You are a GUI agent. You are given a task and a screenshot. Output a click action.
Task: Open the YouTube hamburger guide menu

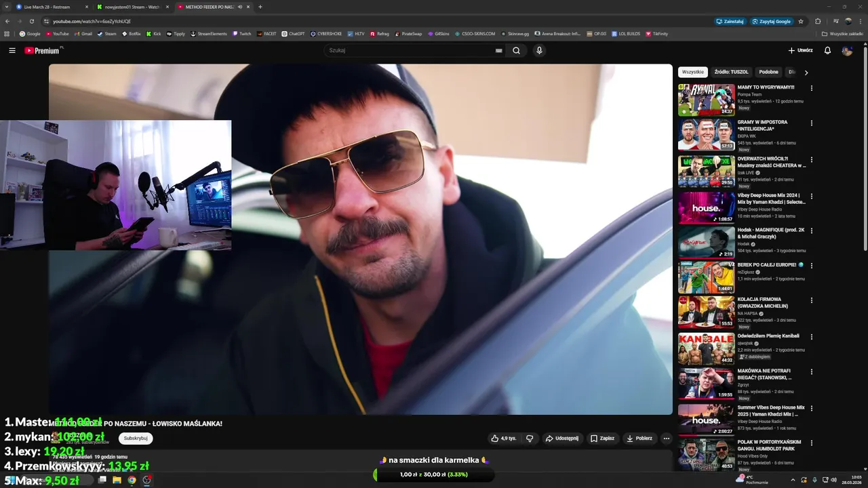coord(12,50)
